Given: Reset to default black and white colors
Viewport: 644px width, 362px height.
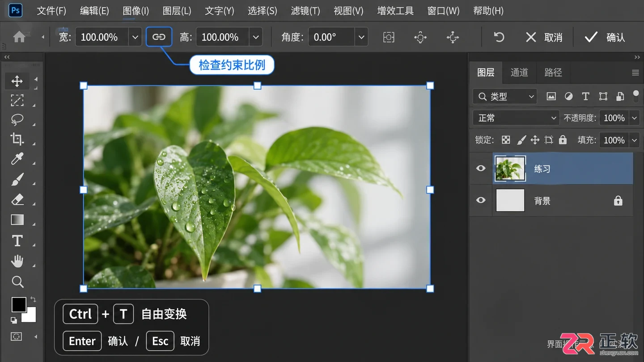Looking at the screenshot, I should click(14, 320).
